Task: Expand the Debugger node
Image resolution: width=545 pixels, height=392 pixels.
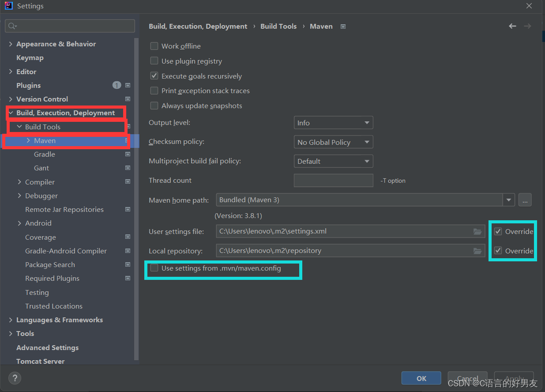Action: pyautogui.click(x=19, y=196)
